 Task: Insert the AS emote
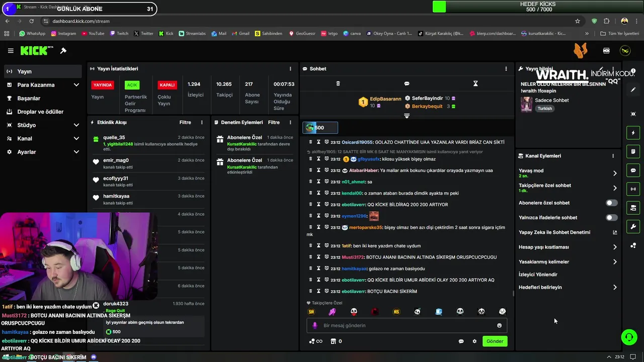(x=396, y=312)
